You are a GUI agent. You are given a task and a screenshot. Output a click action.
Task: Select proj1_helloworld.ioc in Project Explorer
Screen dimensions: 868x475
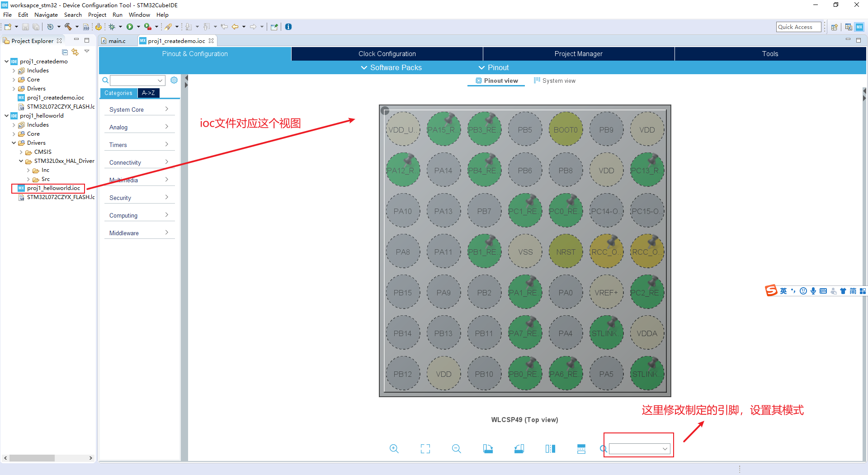point(53,188)
